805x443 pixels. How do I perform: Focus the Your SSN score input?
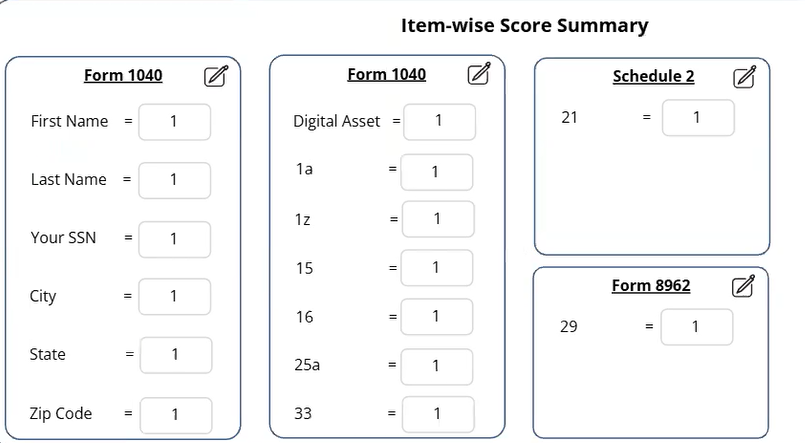coord(175,239)
